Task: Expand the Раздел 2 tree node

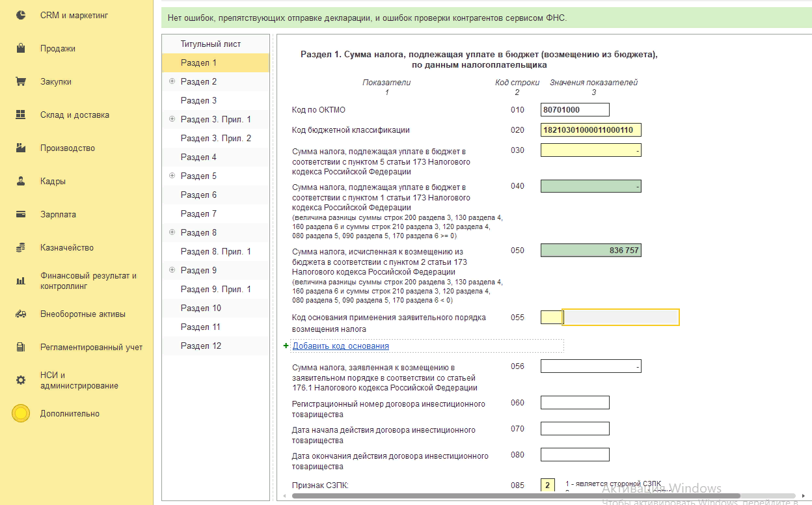Action: [x=172, y=81]
